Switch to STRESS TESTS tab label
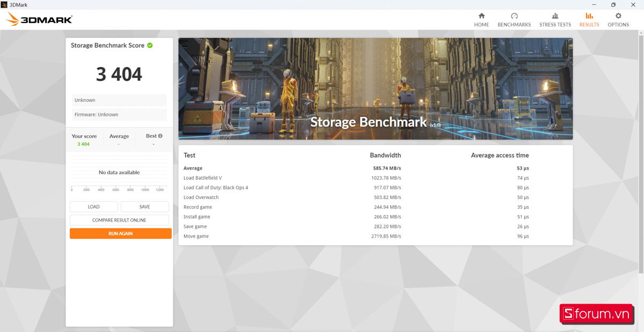Viewport: 644px width, 332px height. (555, 25)
